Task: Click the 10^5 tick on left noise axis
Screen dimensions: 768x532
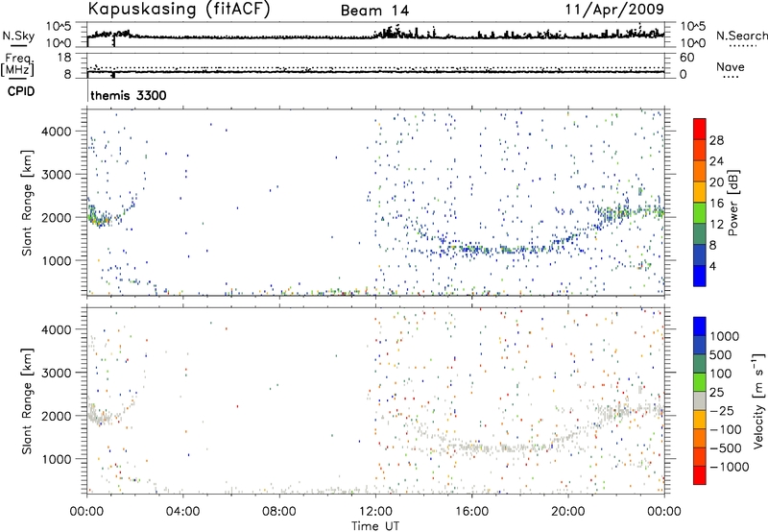Action: pyautogui.click(x=59, y=26)
